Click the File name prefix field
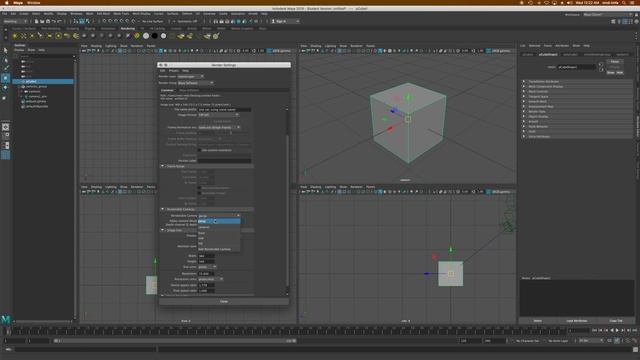 click(x=224, y=110)
